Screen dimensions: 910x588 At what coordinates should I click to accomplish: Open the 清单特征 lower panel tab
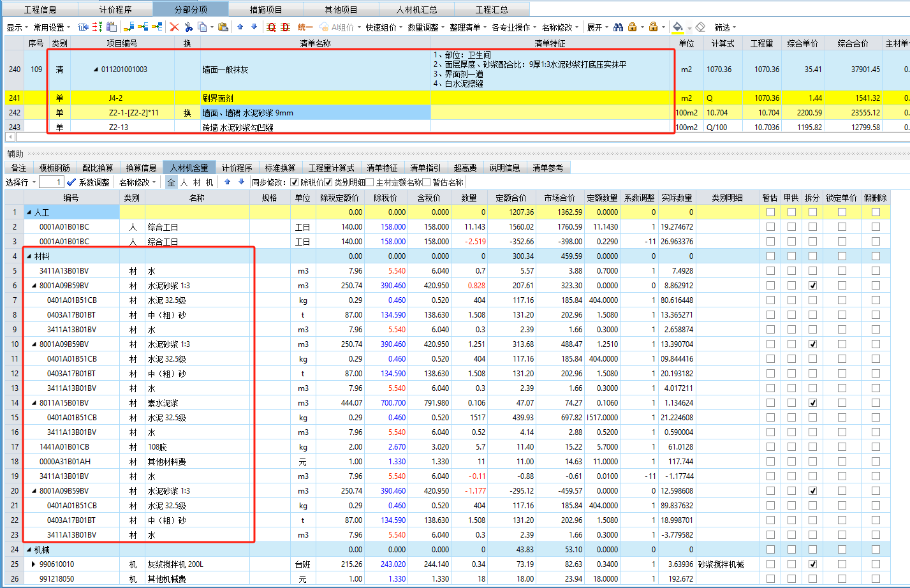382,168
